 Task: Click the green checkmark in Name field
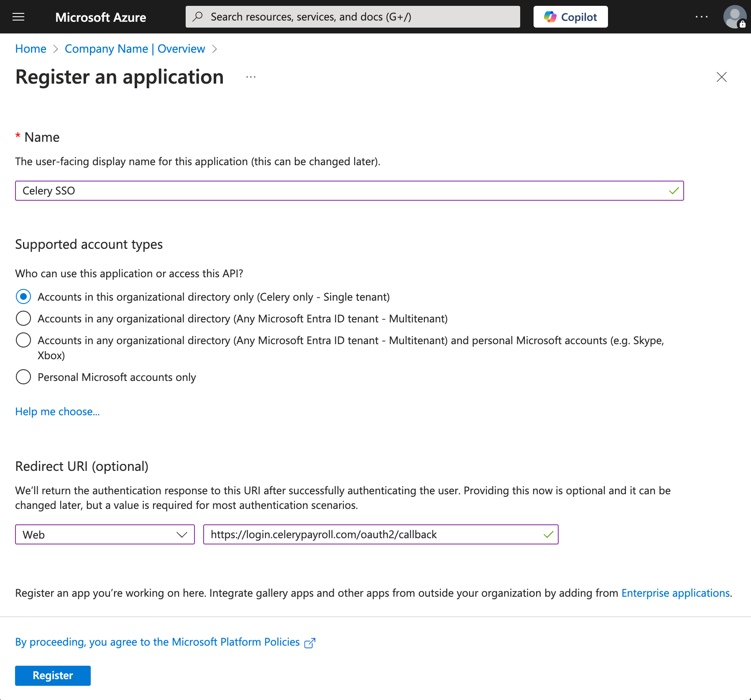click(x=674, y=191)
